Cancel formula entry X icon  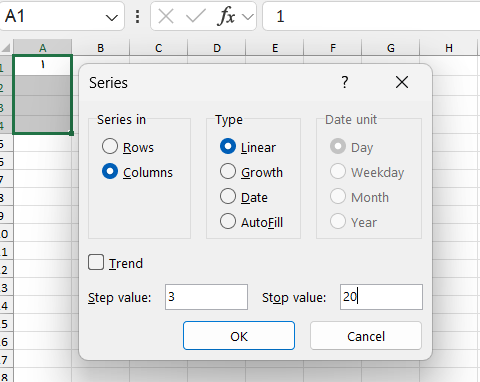[166, 16]
